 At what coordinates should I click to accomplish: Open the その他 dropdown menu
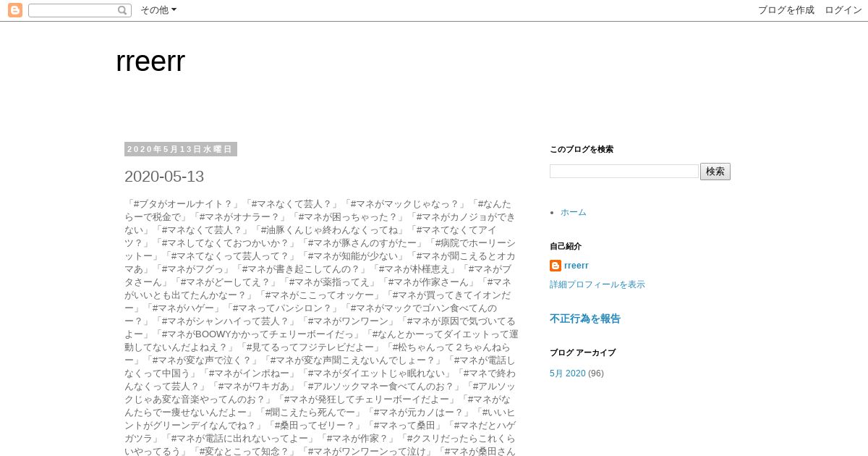click(158, 10)
